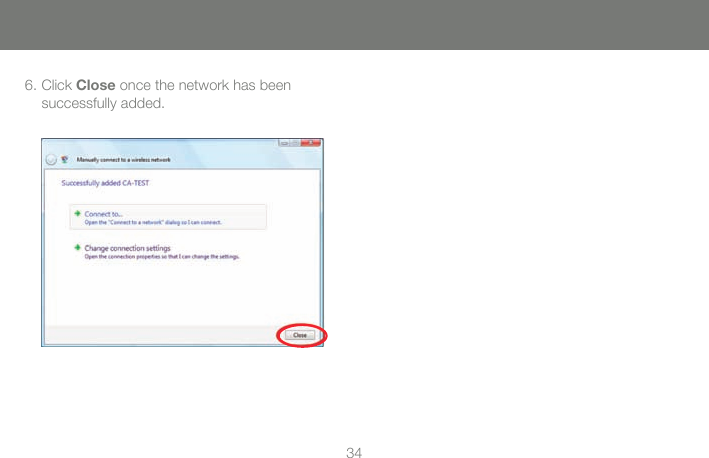709x458 pixels.
Task: Click 'Manually connect to a wireless network' title
Action: tap(123, 160)
